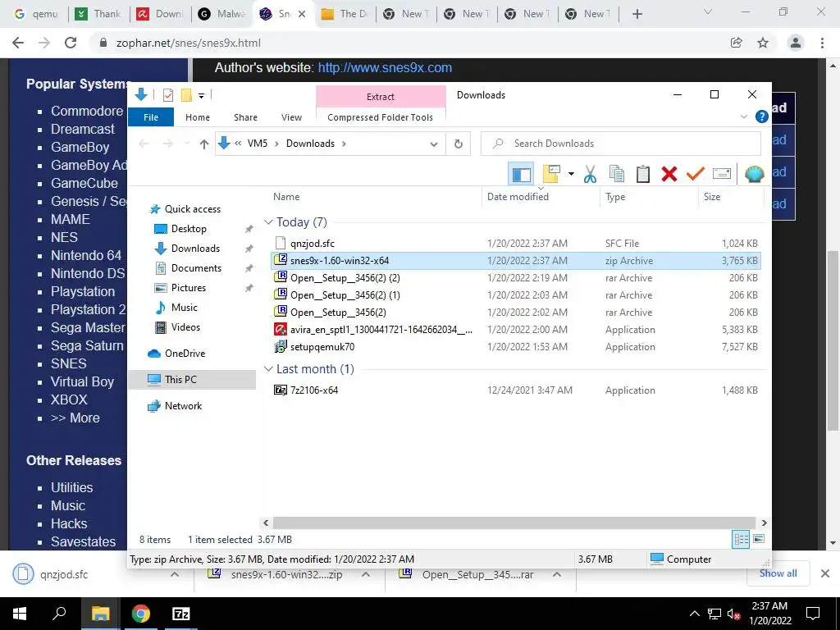Open the Savestates link under Other Releases

point(83,541)
